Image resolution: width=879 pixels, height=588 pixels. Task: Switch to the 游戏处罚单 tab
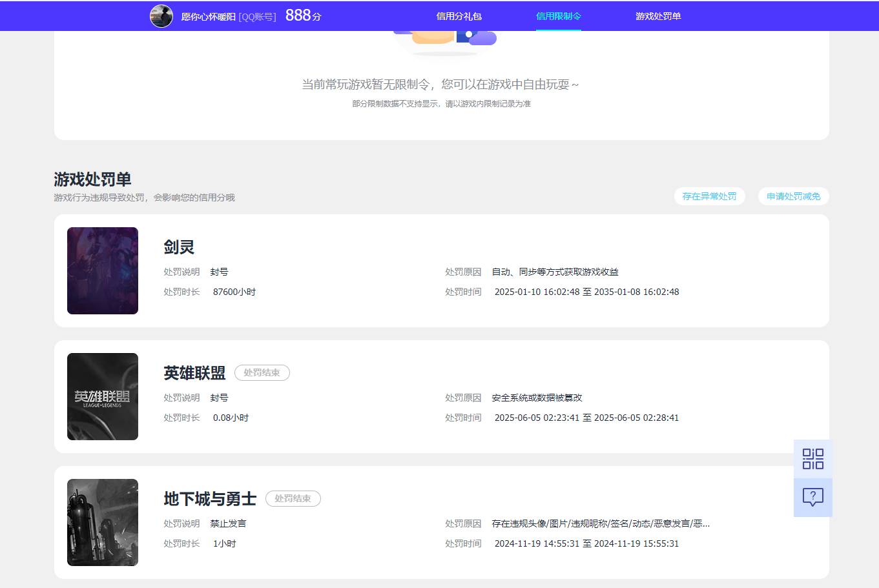pyautogui.click(x=658, y=15)
